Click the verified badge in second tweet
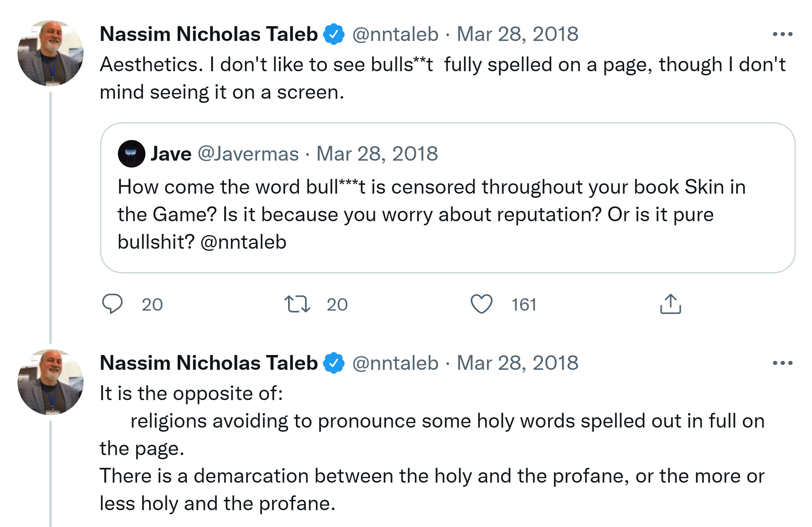Viewport: 812px width, 527px height. tap(333, 363)
